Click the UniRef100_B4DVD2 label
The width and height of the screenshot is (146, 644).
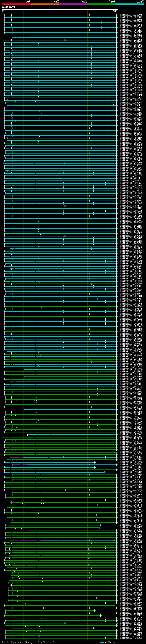click(131, 377)
